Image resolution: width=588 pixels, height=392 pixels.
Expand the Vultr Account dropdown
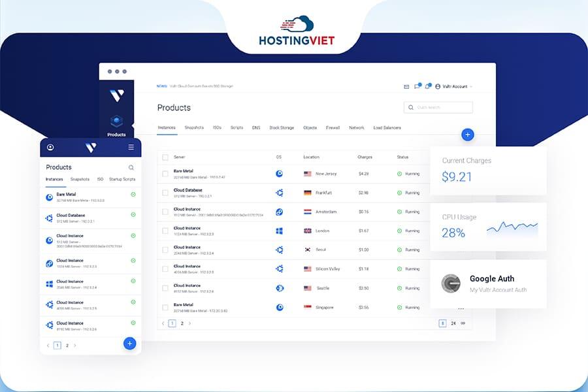pyautogui.click(x=453, y=87)
